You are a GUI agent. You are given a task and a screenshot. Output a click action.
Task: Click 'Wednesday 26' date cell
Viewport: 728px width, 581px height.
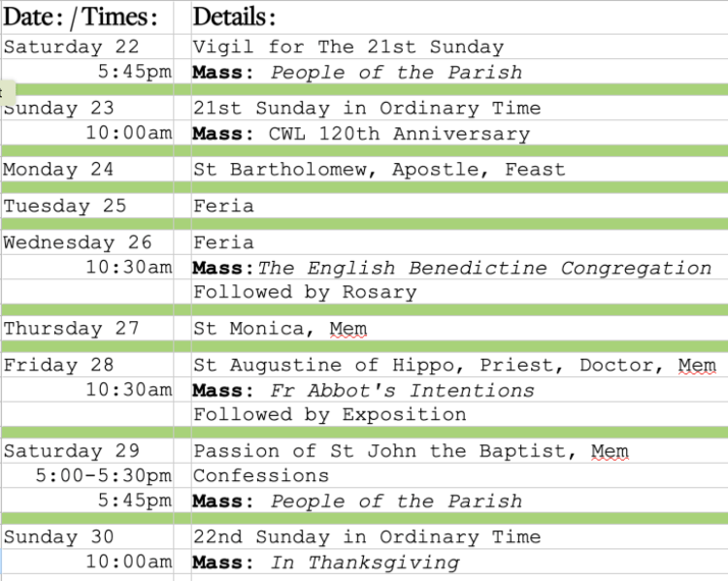coord(87,242)
